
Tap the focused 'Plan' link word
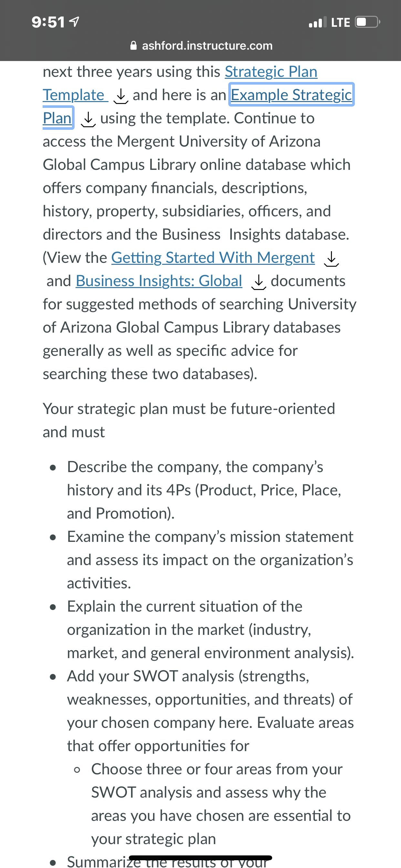click(57, 118)
